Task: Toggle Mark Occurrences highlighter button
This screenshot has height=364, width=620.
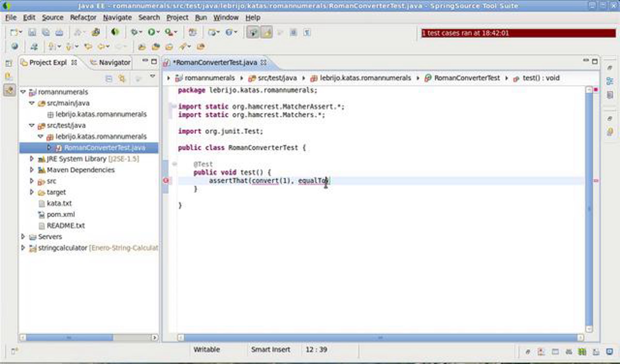Action: tap(267, 33)
